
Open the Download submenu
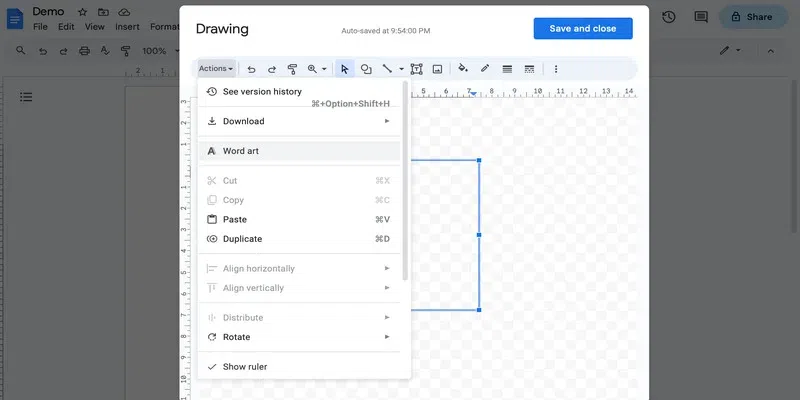[x=299, y=121]
